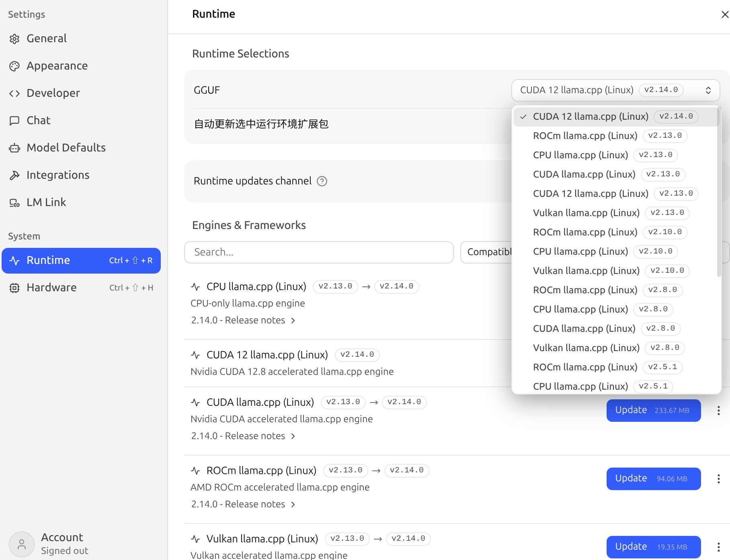730x560 pixels.
Task: Select CPU llama.cpp v2.8.0 option
Action: [x=615, y=309]
